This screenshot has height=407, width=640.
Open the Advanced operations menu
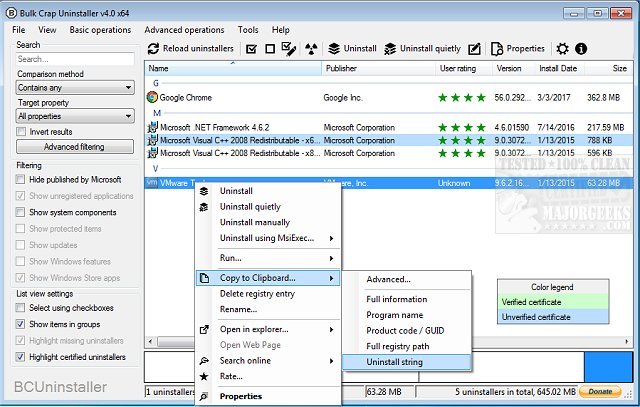point(184,30)
